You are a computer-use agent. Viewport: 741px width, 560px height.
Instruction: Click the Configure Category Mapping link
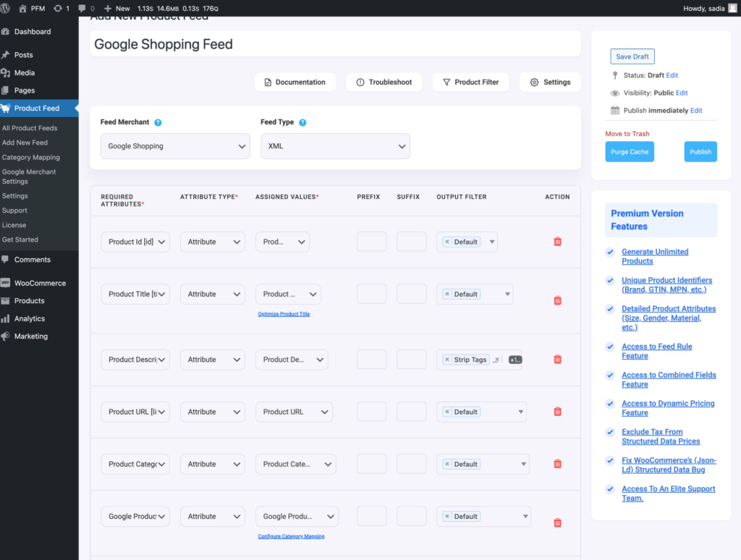(291, 536)
